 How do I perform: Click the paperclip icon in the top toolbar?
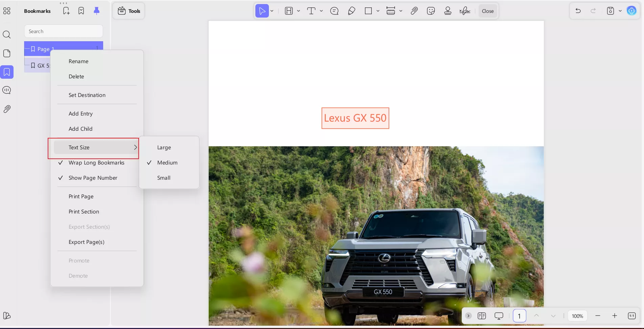(414, 11)
